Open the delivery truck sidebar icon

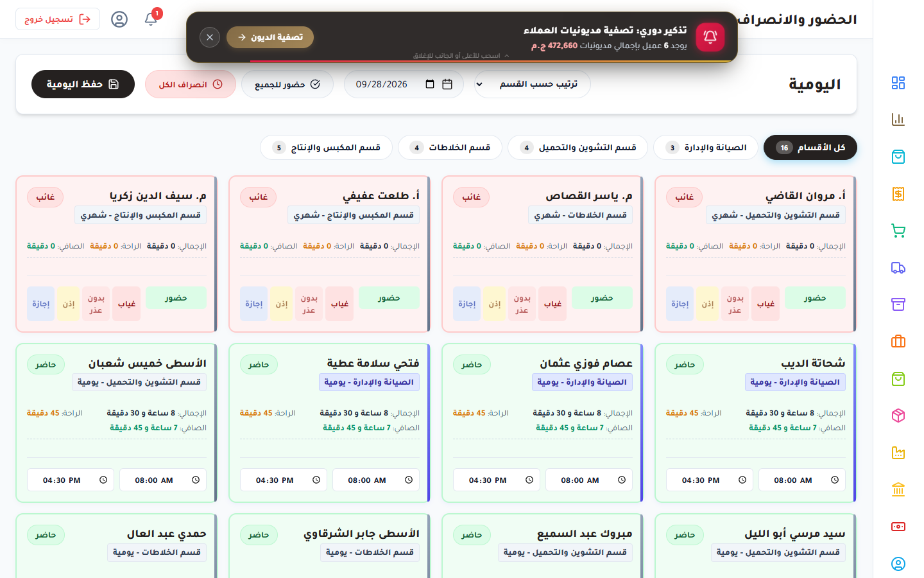click(898, 268)
